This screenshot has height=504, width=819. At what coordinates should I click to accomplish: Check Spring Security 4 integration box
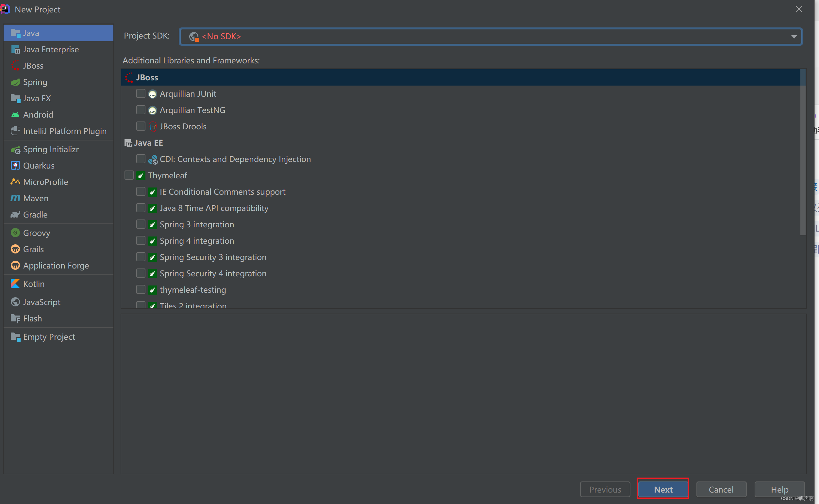(141, 273)
